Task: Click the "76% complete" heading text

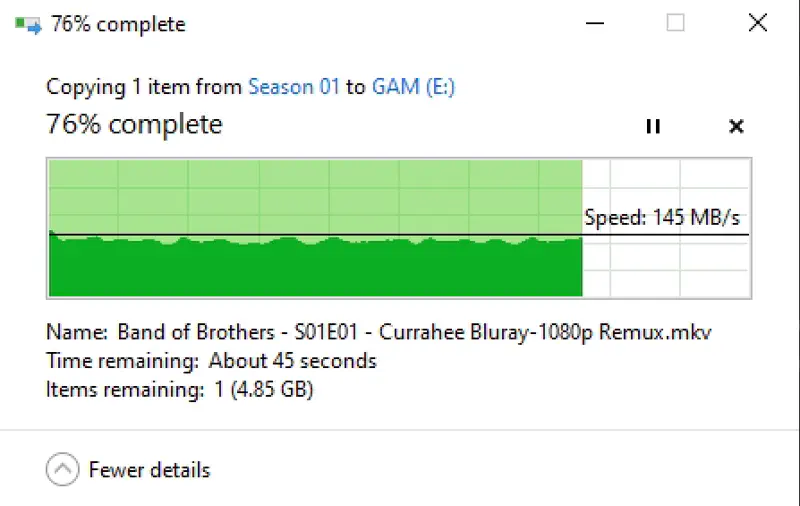Action: click(134, 125)
